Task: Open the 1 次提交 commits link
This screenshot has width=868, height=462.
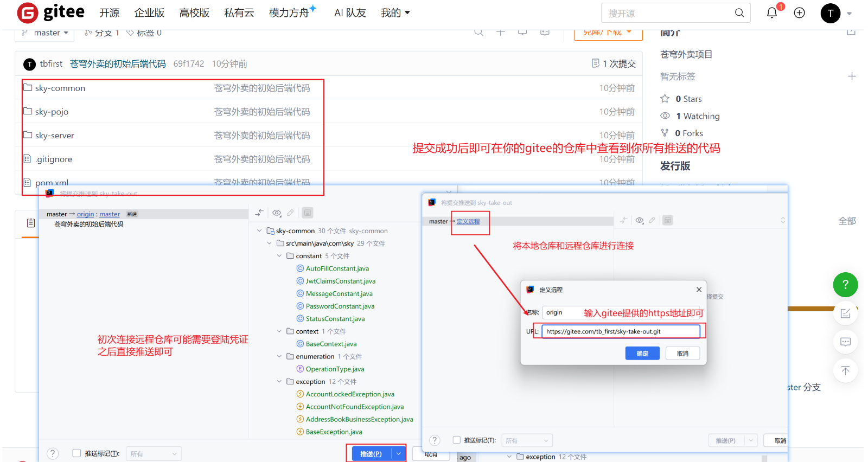Action: point(614,63)
